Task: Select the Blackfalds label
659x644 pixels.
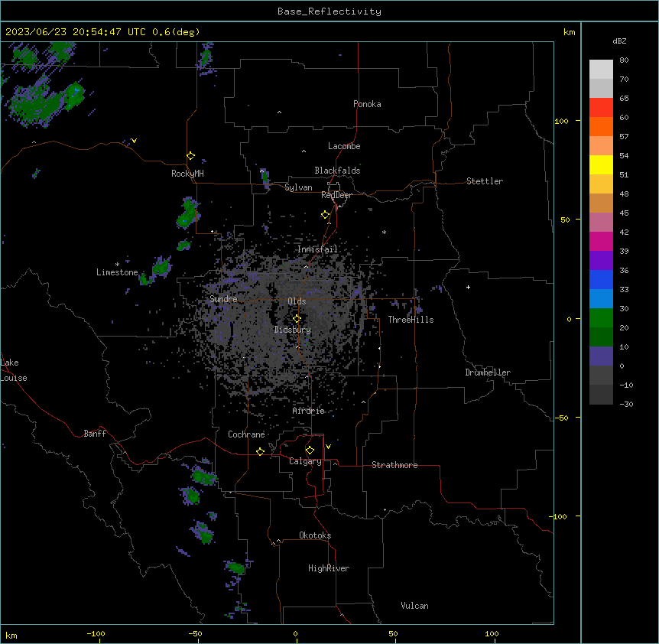Action: (337, 171)
